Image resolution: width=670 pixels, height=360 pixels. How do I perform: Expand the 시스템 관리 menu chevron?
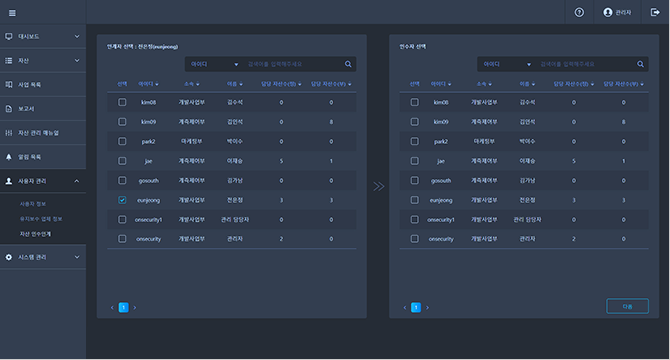click(x=77, y=257)
